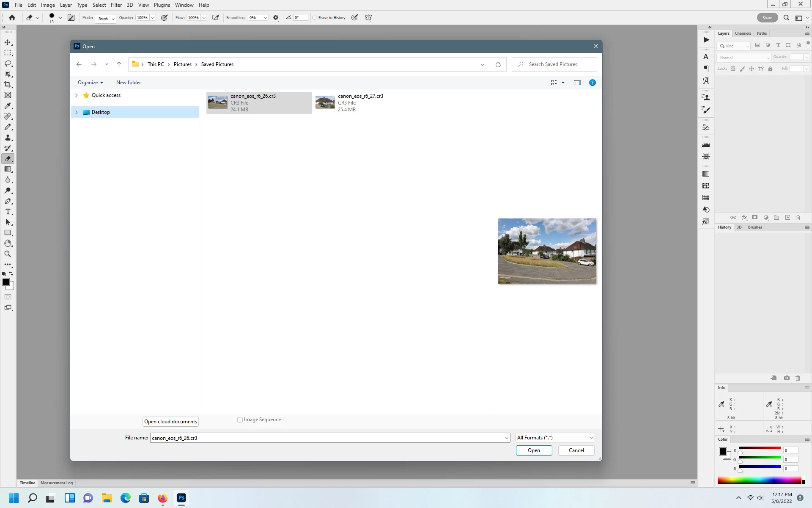The height and width of the screenshot is (508, 812).
Task: Select the Zoom tool in the toolbar
Action: (x=8, y=254)
